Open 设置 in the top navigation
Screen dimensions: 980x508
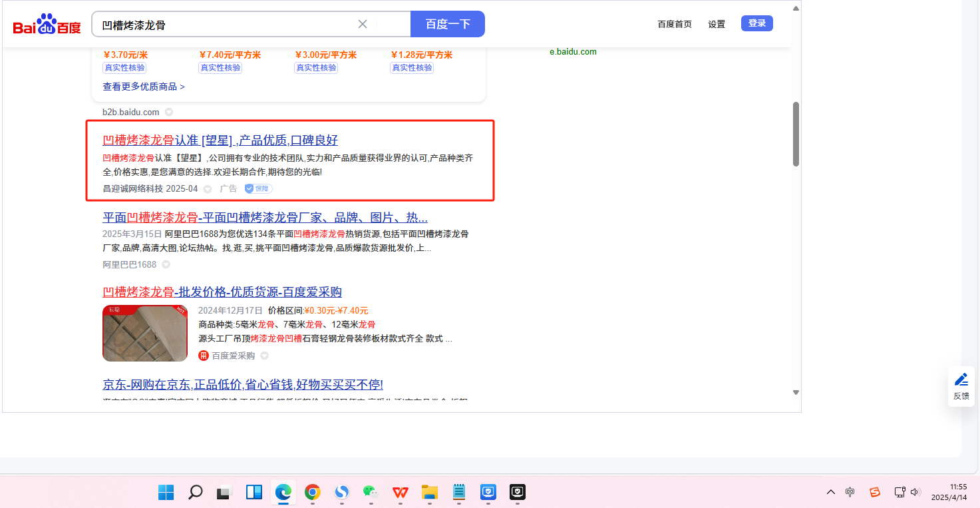tap(717, 24)
